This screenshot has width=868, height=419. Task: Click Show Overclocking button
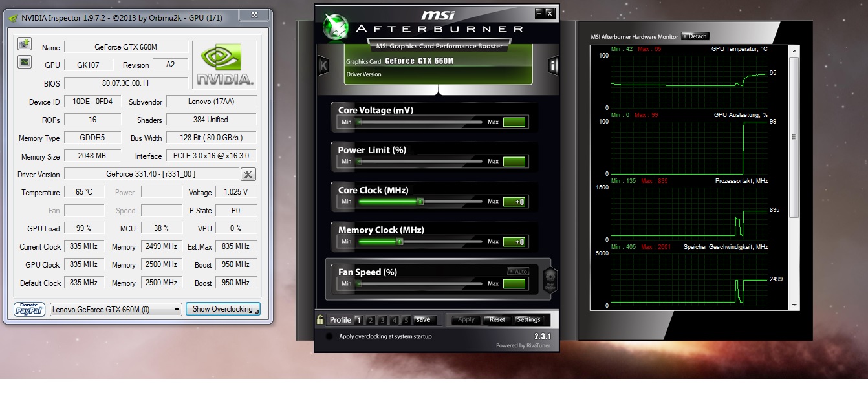223,309
